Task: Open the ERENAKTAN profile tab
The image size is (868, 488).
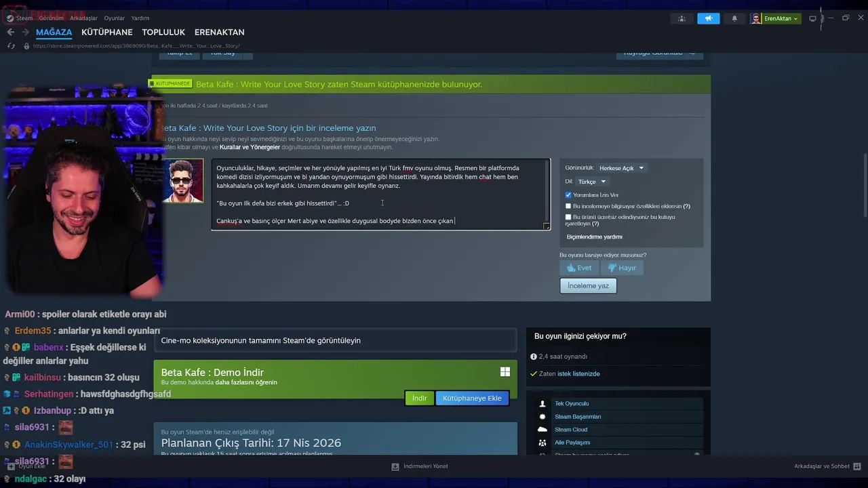Action: pos(219,32)
